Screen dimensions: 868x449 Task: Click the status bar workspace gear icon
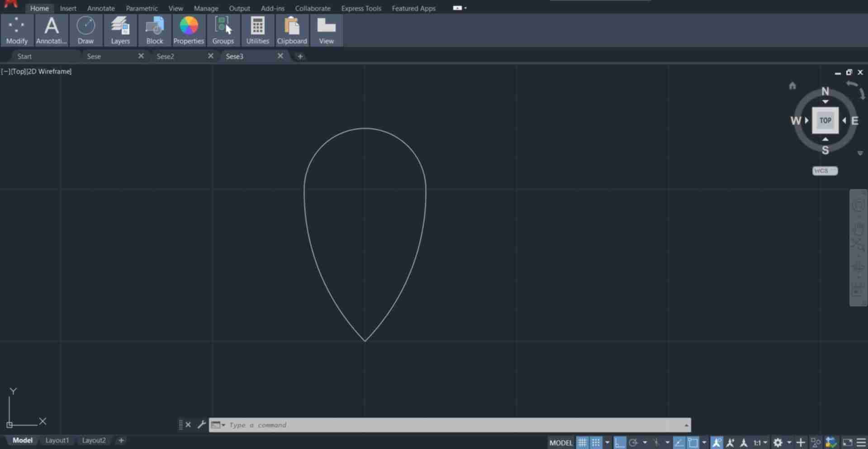tap(778, 443)
